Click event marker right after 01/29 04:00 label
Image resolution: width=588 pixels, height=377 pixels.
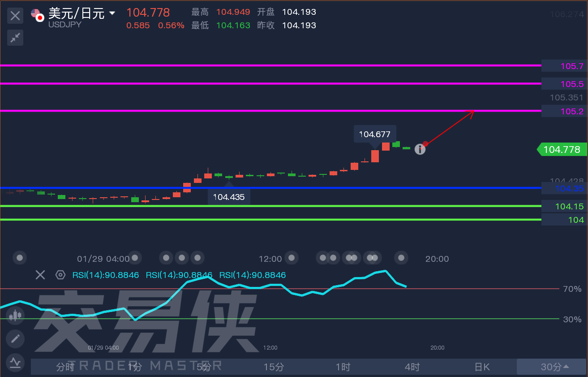(135, 258)
